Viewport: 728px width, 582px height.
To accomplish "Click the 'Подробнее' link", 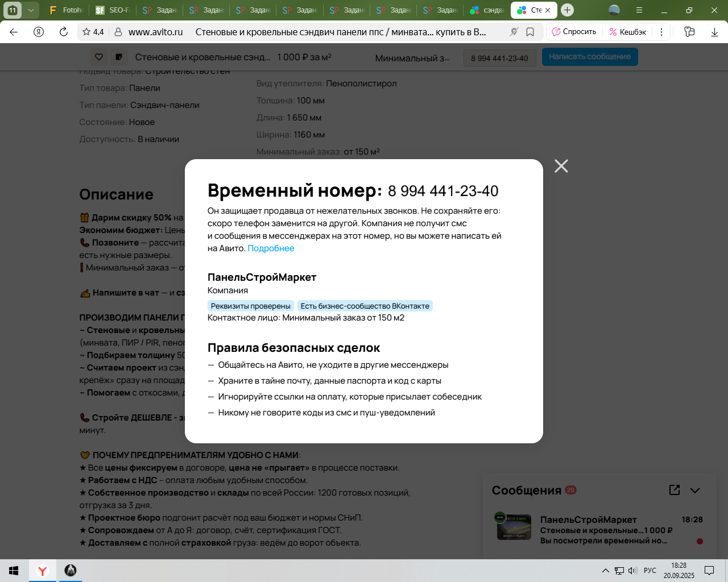I will click(x=271, y=248).
